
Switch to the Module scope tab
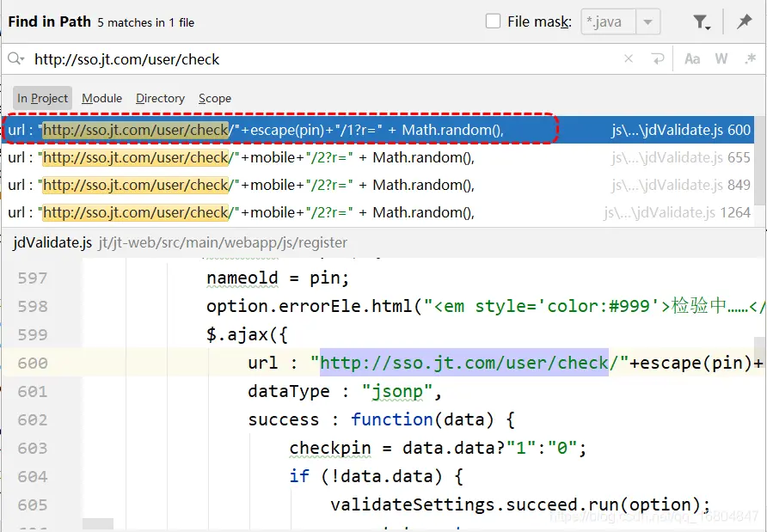101,98
